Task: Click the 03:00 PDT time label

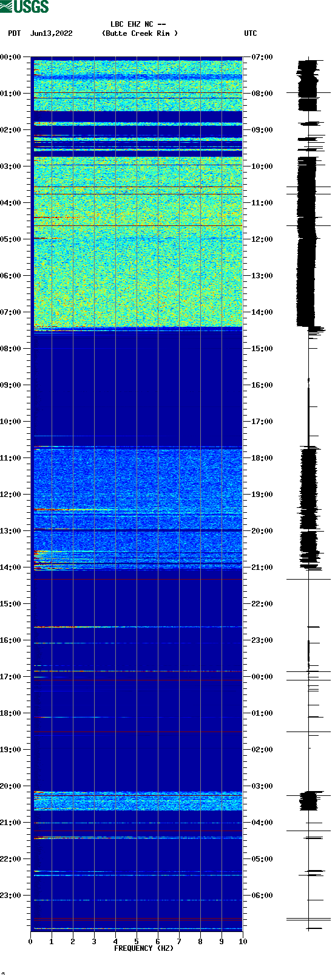Action: tap(11, 166)
